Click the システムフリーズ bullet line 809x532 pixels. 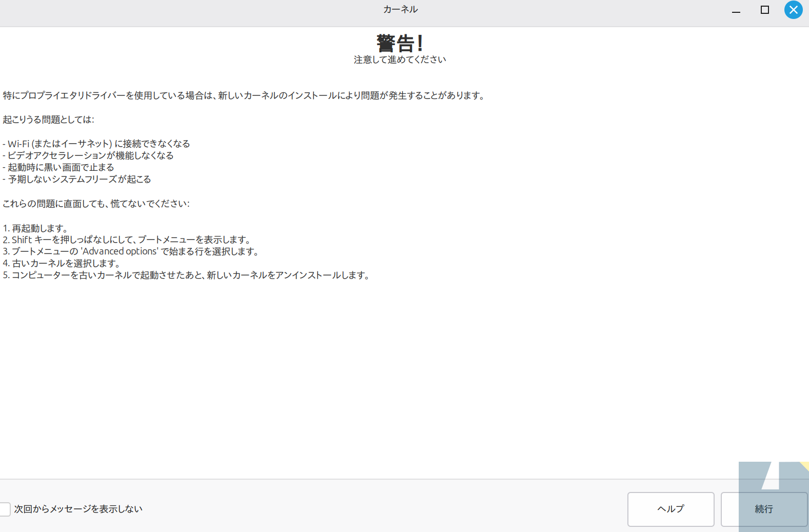pos(77,179)
